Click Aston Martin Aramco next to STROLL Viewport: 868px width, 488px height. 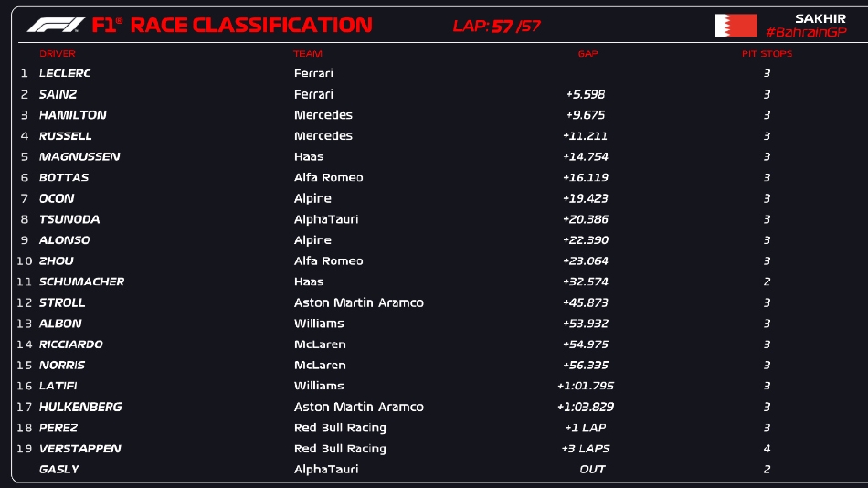358,302
